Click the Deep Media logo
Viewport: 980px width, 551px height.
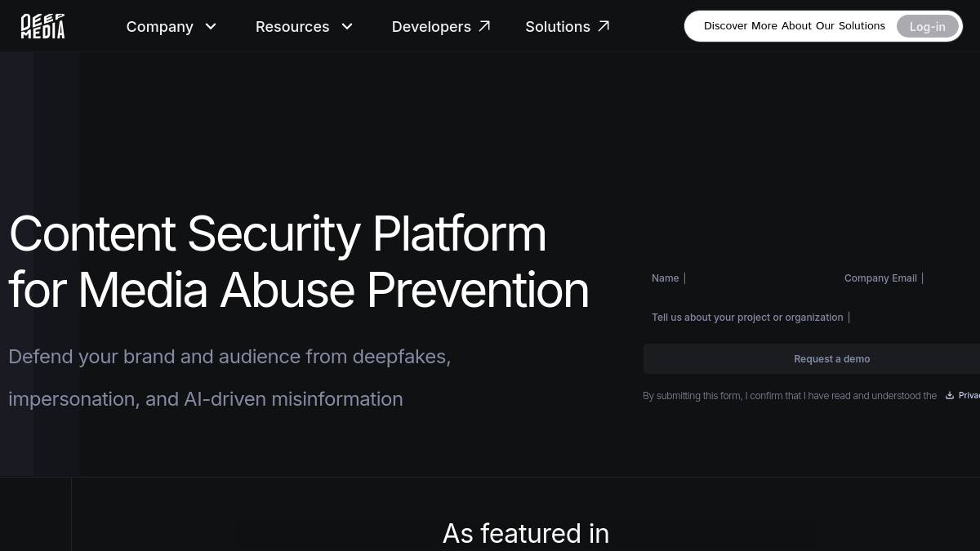coord(42,26)
